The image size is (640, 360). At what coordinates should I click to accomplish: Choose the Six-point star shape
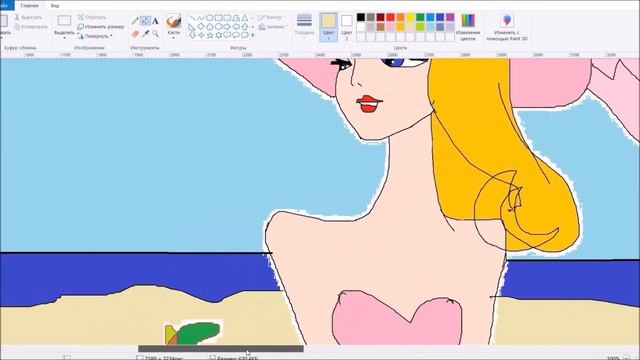219,35
